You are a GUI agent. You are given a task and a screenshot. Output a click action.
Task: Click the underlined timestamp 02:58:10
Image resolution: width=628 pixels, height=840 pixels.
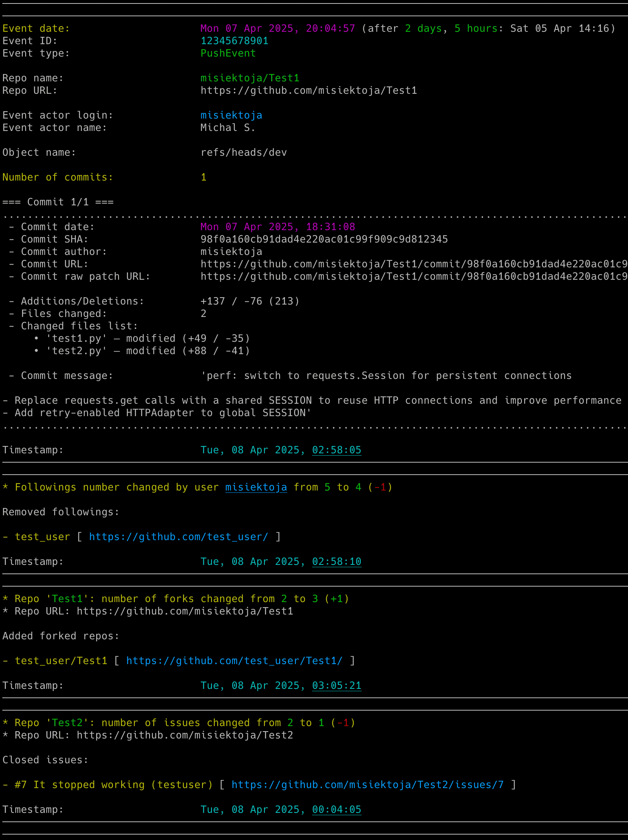[x=336, y=561]
